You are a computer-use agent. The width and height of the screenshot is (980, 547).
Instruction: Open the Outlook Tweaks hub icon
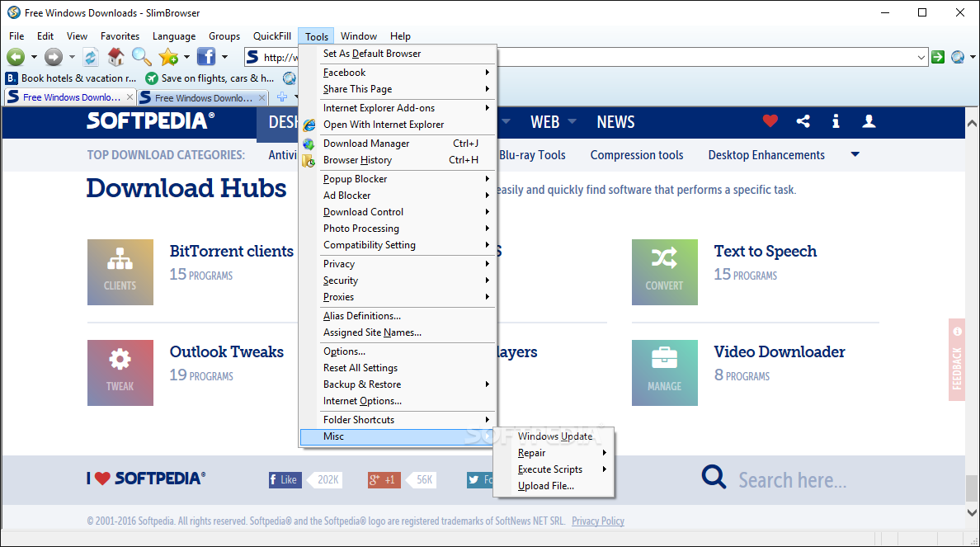pyautogui.click(x=120, y=373)
